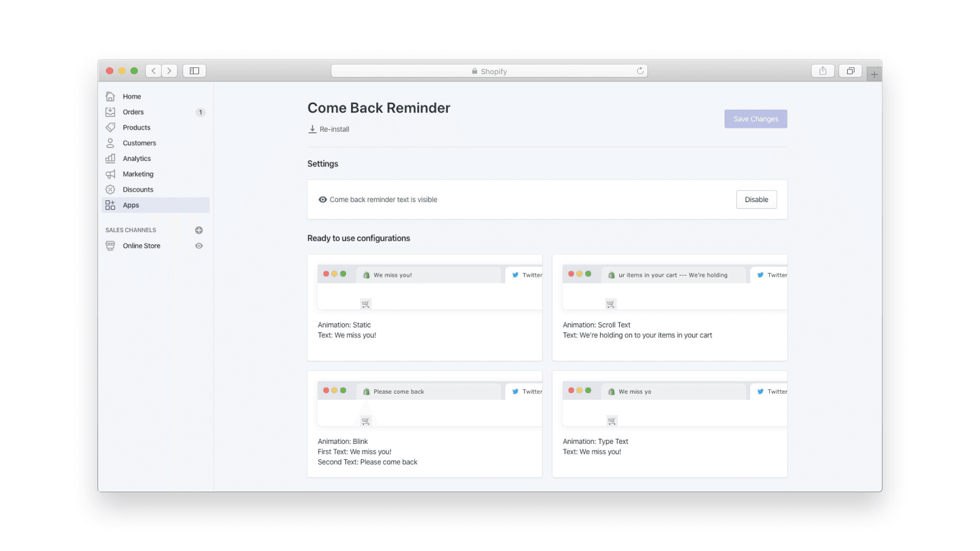Select the Orders icon in the sidebar

click(x=110, y=111)
